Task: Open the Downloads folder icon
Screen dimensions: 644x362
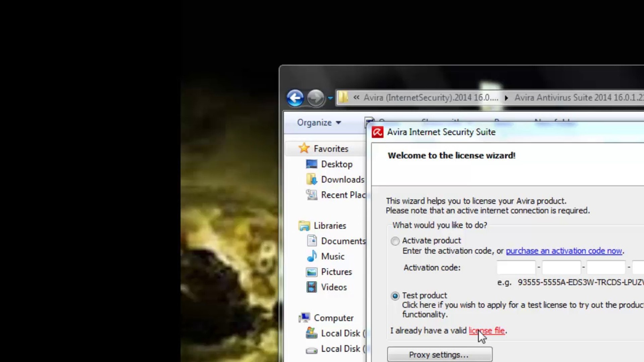Action: pos(311,179)
